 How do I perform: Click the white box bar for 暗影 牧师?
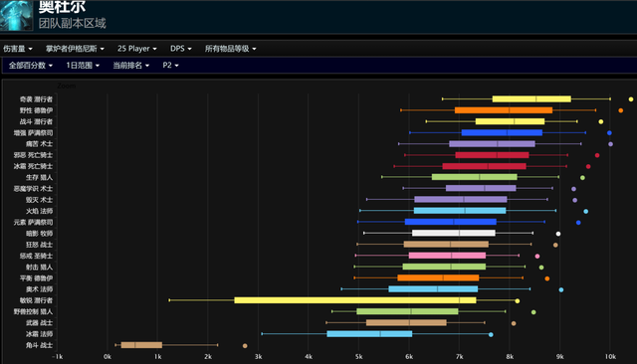click(x=454, y=233)
